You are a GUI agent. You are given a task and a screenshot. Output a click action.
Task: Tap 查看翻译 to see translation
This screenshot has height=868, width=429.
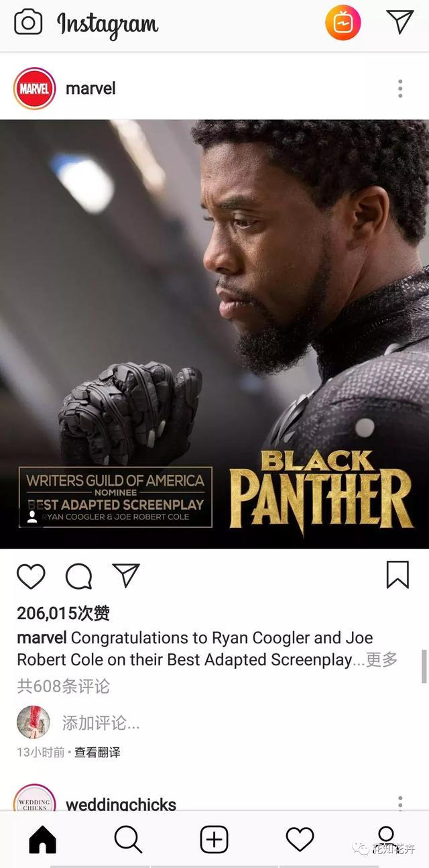97,753
